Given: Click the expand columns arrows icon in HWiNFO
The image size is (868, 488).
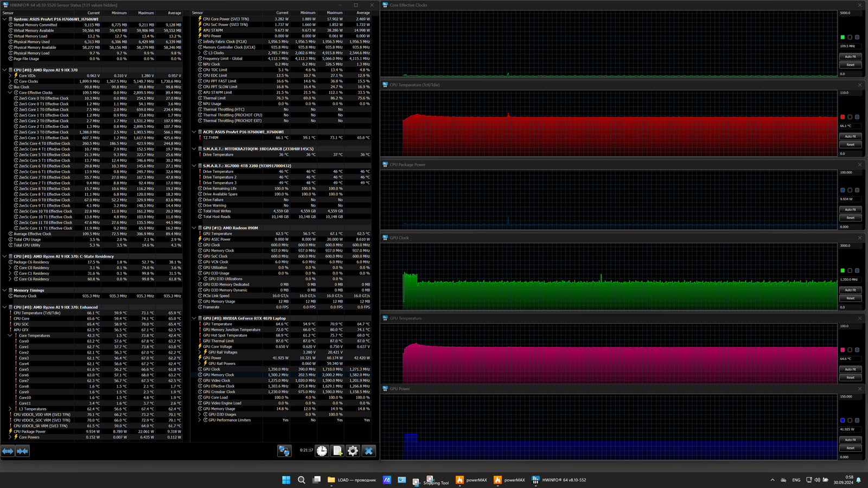Looking at the screenshot, I should (8, 451).
